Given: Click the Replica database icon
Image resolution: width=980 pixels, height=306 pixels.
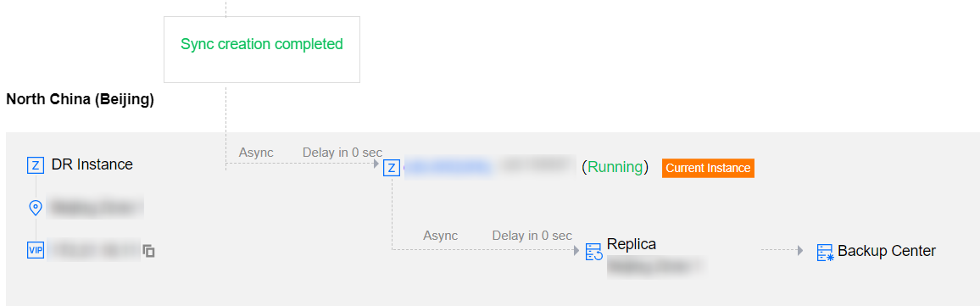Looking at the screenshot, I should (593, 252).
